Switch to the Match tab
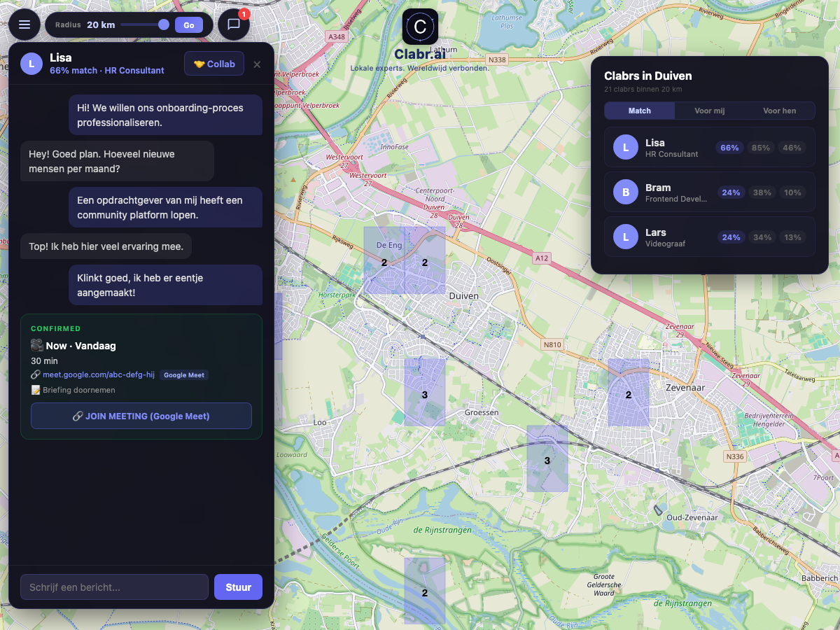The width and height of the screenshot is (840, 630). click(639, 111)
